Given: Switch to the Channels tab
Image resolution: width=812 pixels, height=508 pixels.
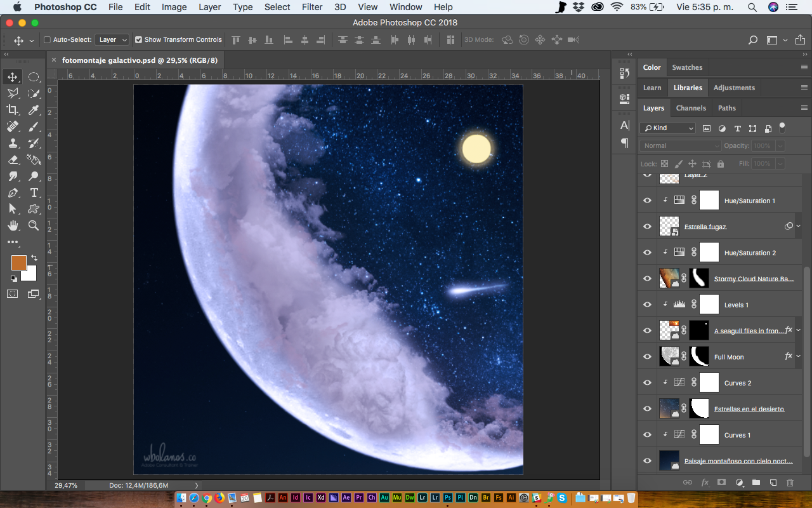Looking at the screenshot, I should pos(691,108).
